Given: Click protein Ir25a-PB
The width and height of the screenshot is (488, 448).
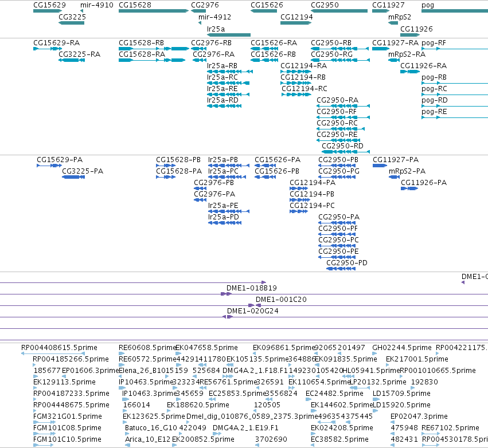Looking at the screenshot, I should [223, 159].
